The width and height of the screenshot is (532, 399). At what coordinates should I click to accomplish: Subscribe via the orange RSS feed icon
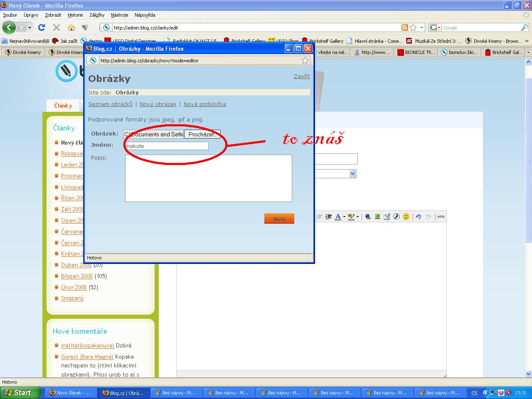click(404, 27)
